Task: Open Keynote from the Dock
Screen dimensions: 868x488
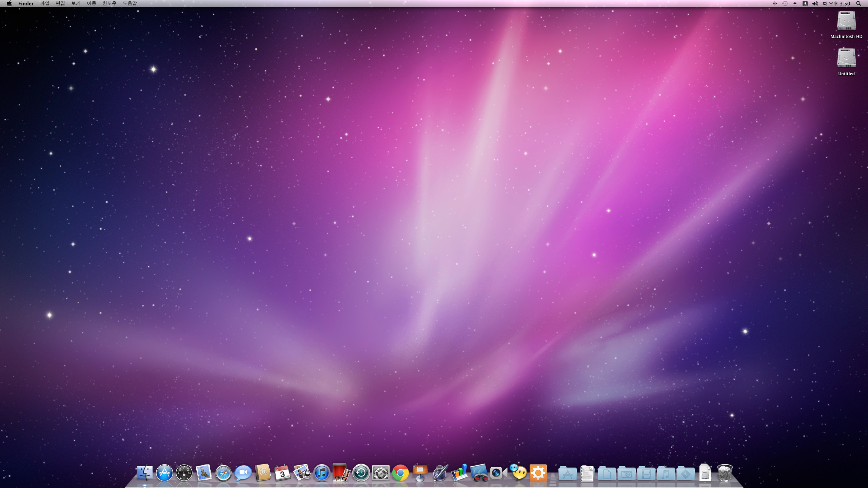Action: [420, 472]
